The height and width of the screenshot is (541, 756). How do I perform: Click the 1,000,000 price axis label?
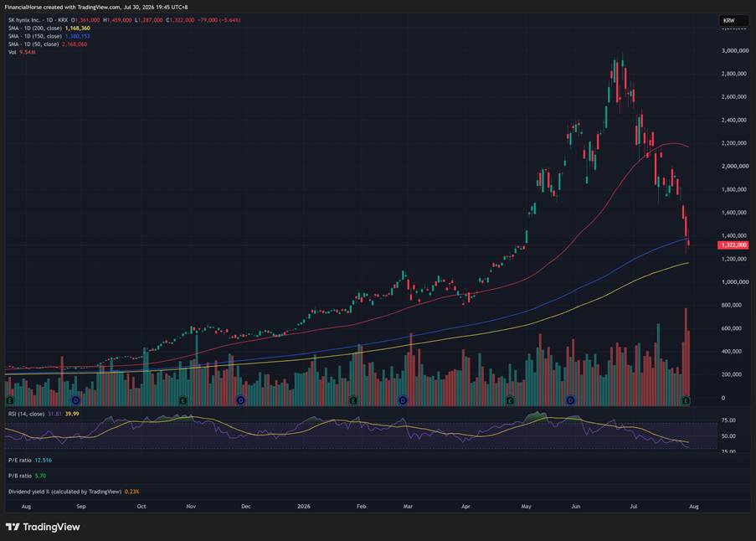click(735, 281)
